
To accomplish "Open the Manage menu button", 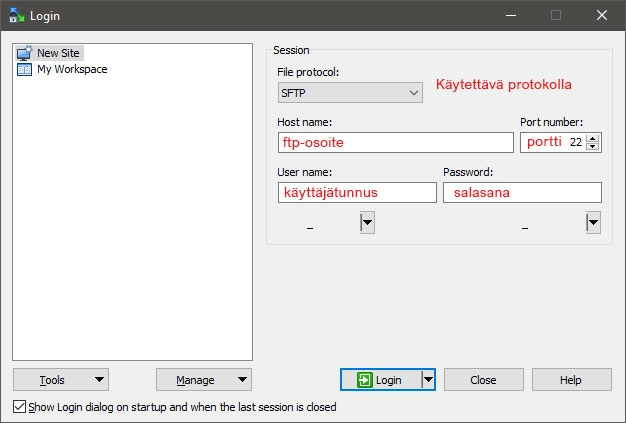I will tap(203, 380).
